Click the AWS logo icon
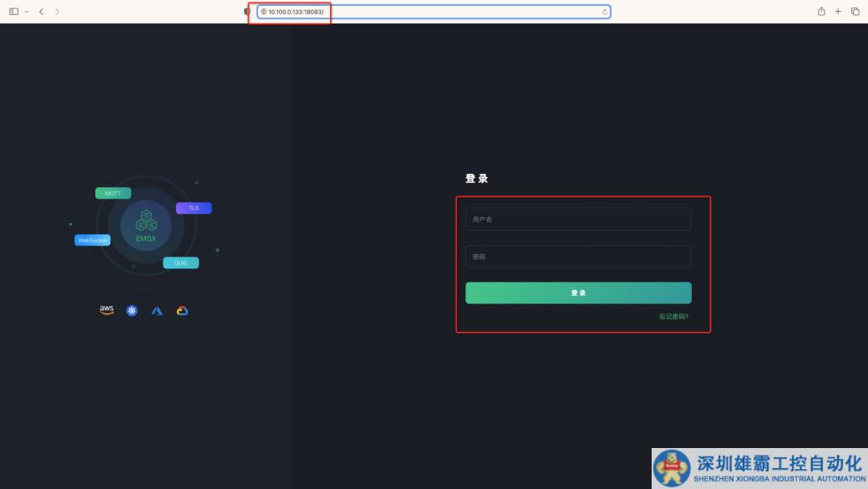 107,310
